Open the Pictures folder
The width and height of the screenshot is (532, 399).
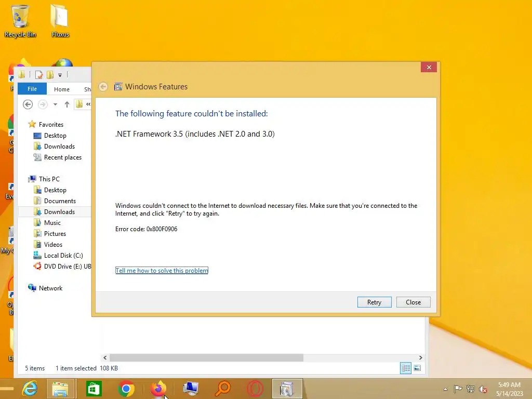55,233
